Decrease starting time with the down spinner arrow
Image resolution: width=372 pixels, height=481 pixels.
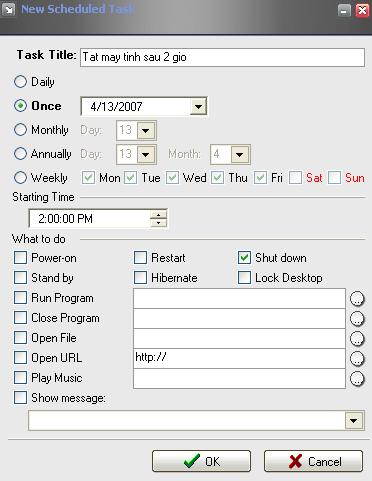[x=158, y=222]
